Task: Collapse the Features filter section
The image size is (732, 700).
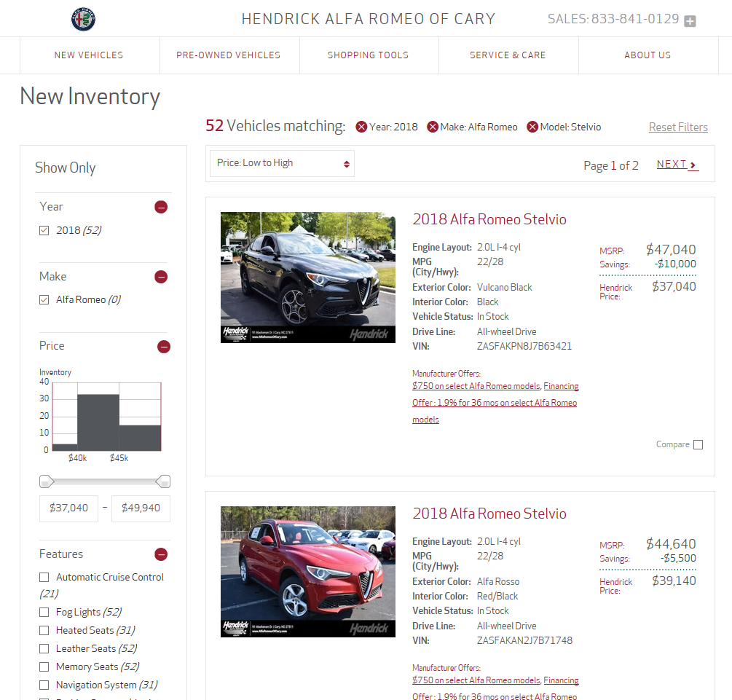Action: (x=161, y=554)
